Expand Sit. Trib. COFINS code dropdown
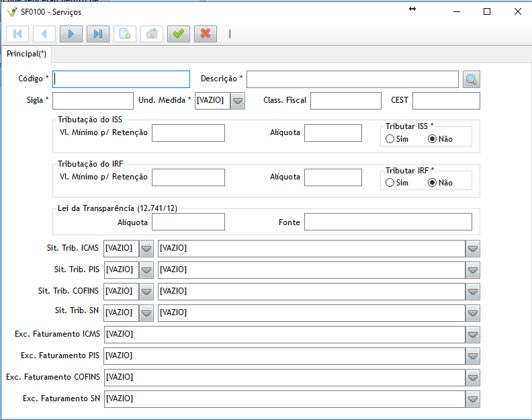This screenshot has height=420, width=532. 146,292
